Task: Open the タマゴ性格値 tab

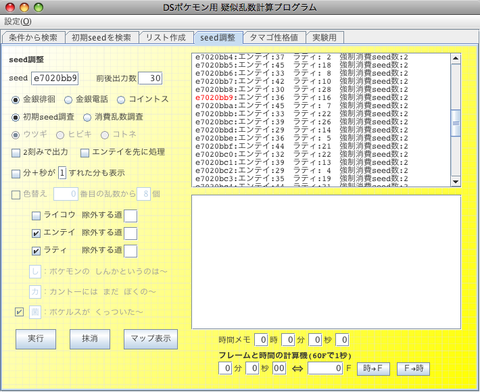Action: click(274, 37)
